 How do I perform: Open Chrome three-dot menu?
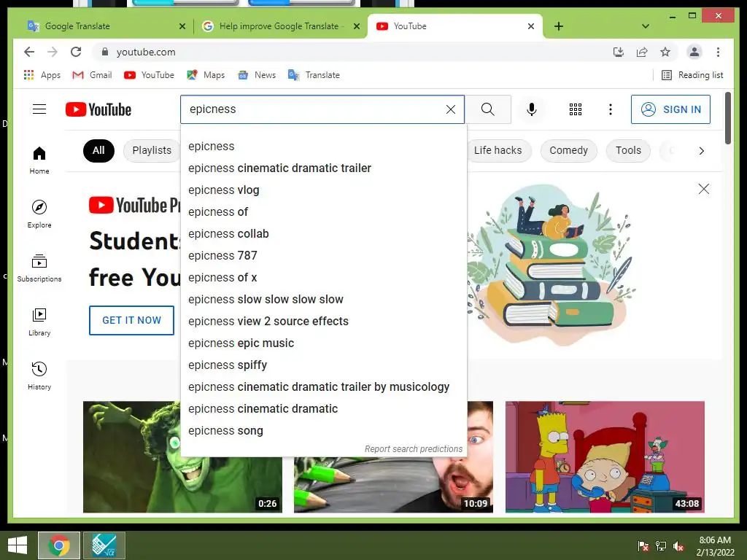(x=718, y=52)
